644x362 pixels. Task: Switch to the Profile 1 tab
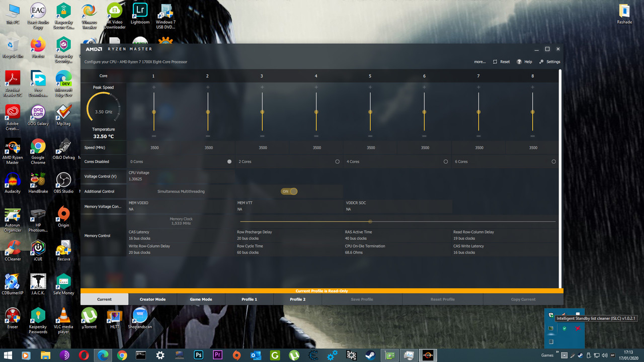tap(249, 299)
